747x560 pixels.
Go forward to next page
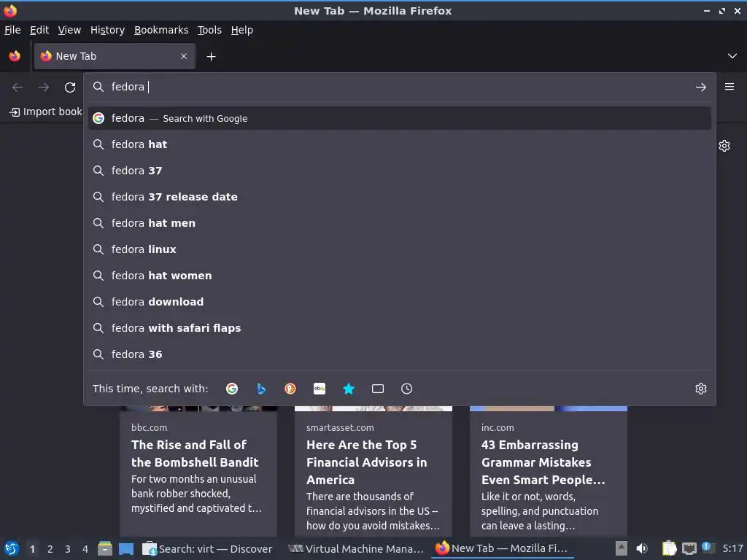click(44, 87)
